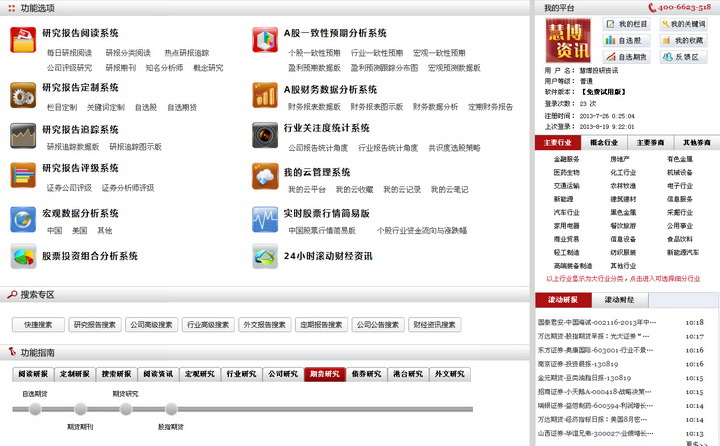
Task: Switch to the 其他券商 tab
Action: (697, 143)
